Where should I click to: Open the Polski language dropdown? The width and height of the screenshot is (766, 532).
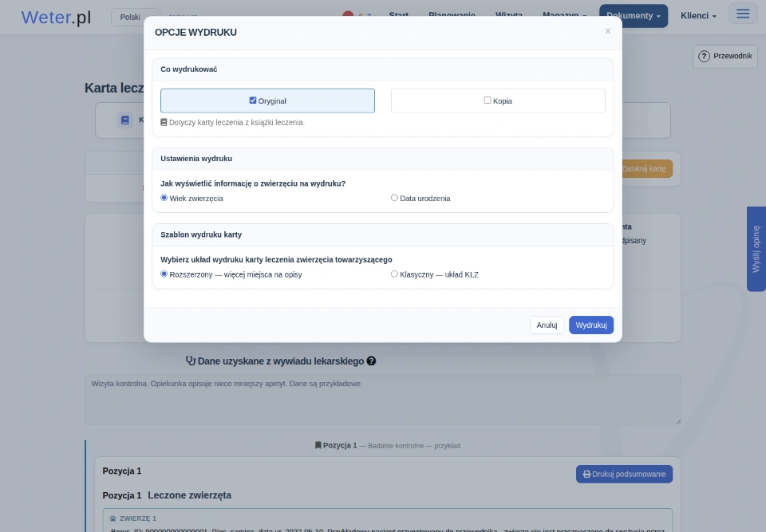tap(136, 17)
